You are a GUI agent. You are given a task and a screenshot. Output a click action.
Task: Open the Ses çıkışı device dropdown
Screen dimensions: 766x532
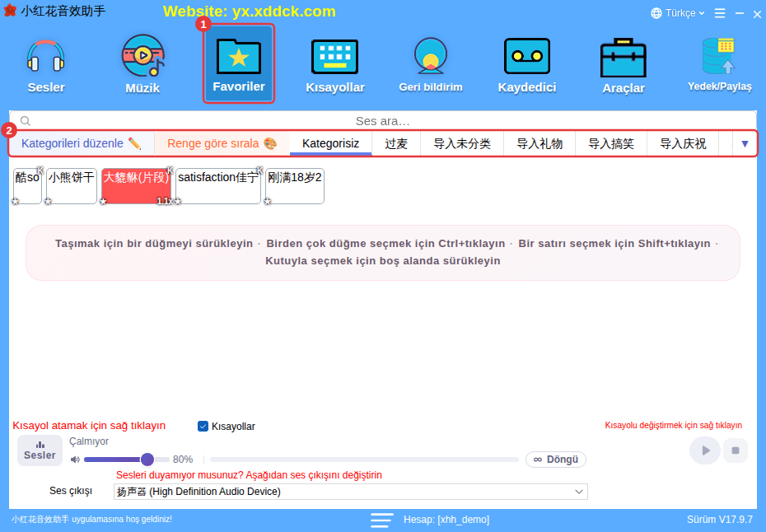(351, 492)
